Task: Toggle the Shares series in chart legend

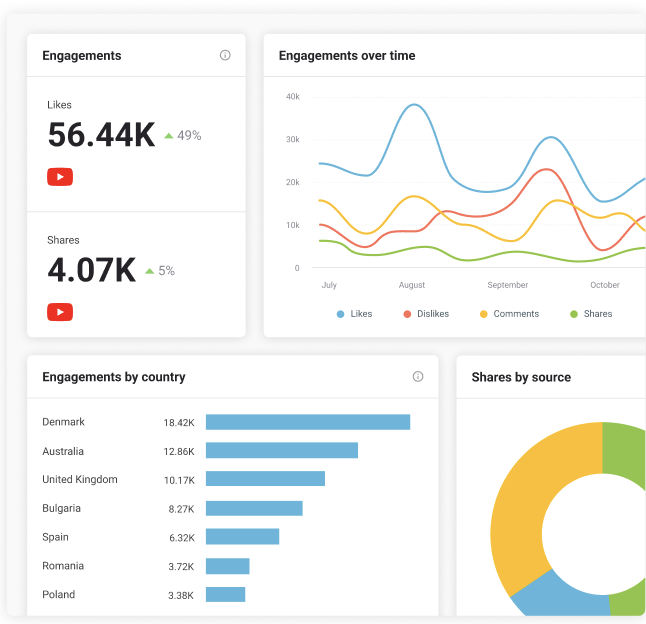Action: pos(590,314)
